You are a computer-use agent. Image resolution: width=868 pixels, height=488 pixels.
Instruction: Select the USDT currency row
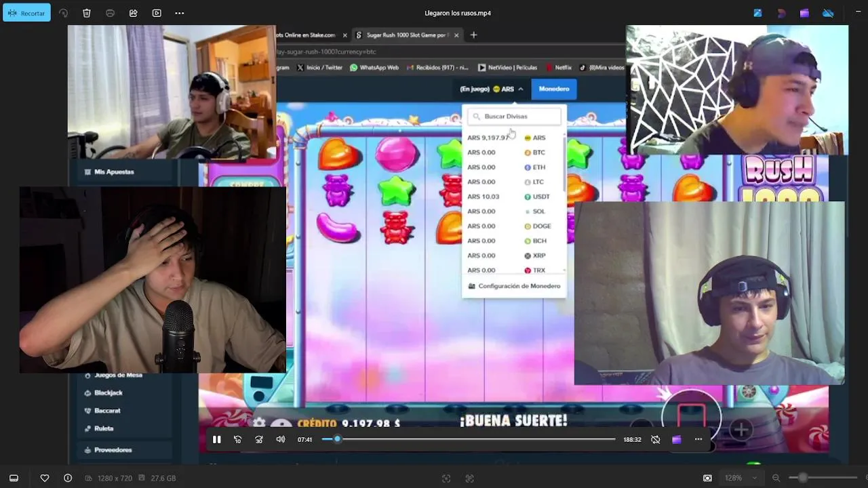[513, 197]
